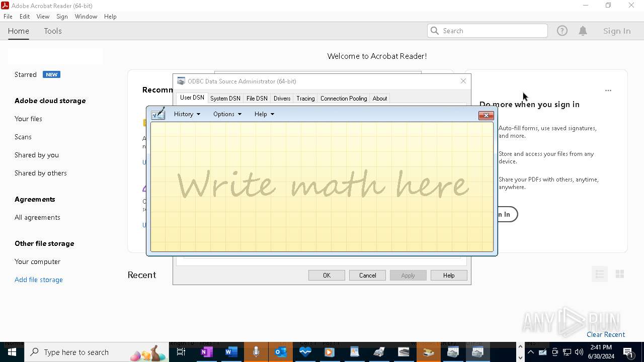The width and height of the screenshot is (644, 362).
Task: Open 'Shared by you' in sidebar
Action: [x=37, y=155]
